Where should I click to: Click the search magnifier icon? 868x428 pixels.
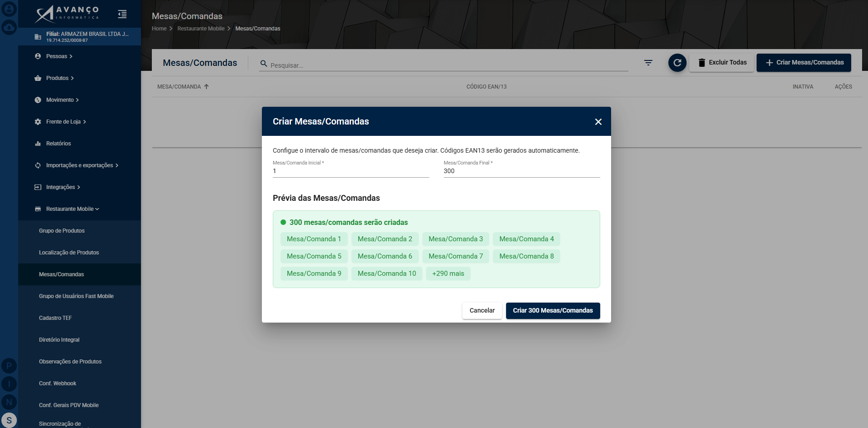click(x=263, y=64)
